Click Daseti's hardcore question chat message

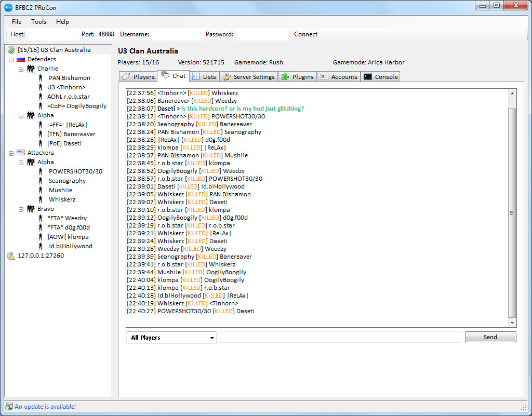[x=215, y=109]
